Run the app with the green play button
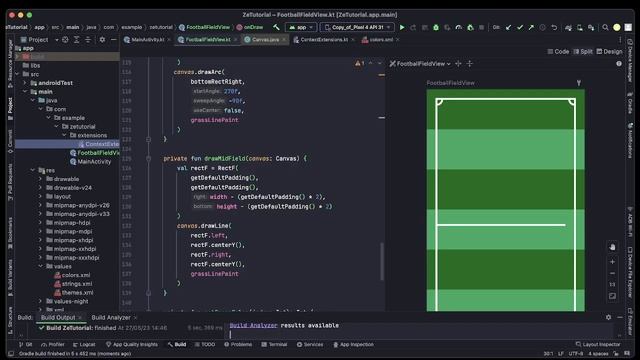The height and width of the screenshot is (360, 640). pyautogui.click(x=402, y=27)
